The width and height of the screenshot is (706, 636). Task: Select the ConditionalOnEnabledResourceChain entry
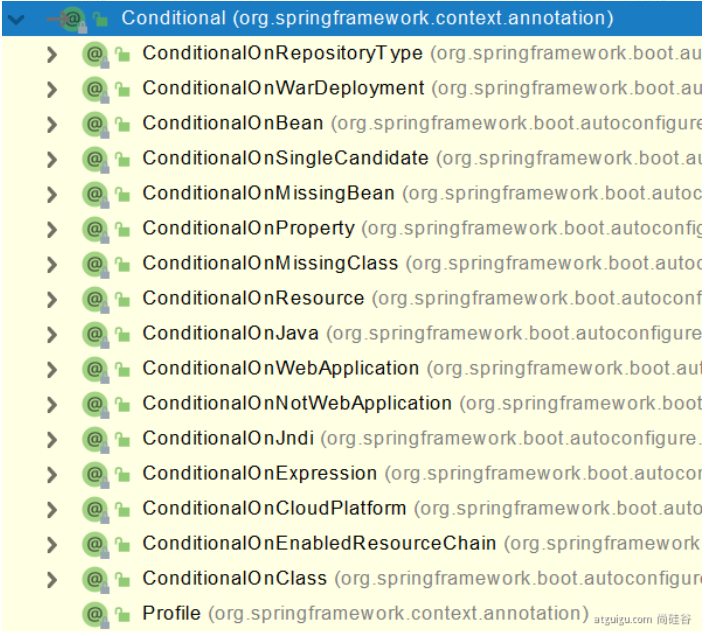click(319, 544)
